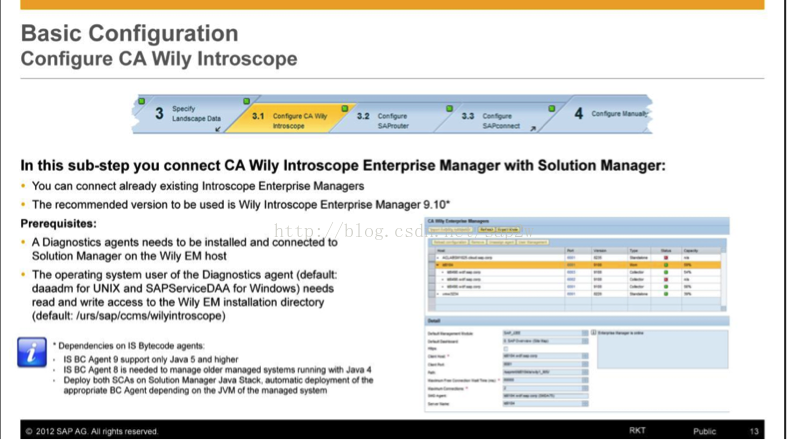Expand last Standalone host row

pos(438,294)
